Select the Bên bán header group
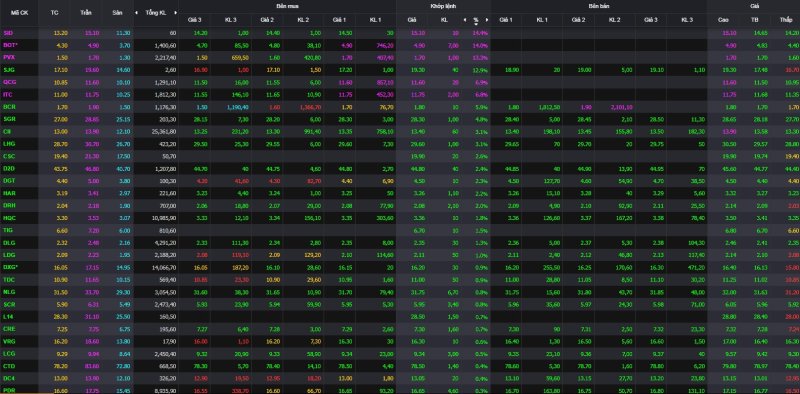This screenshot has height=394, width=800. (599, 6)
